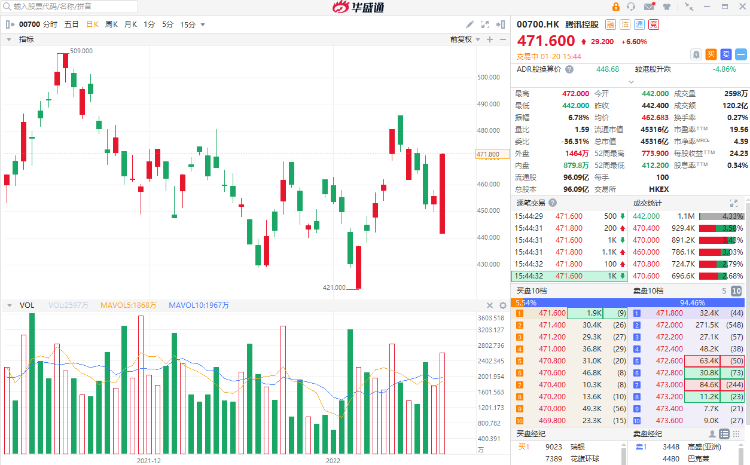This screenshot has width=750, height=465.
Task: Expand the 指标 indicator menu arrow
Action: [9, 39]
